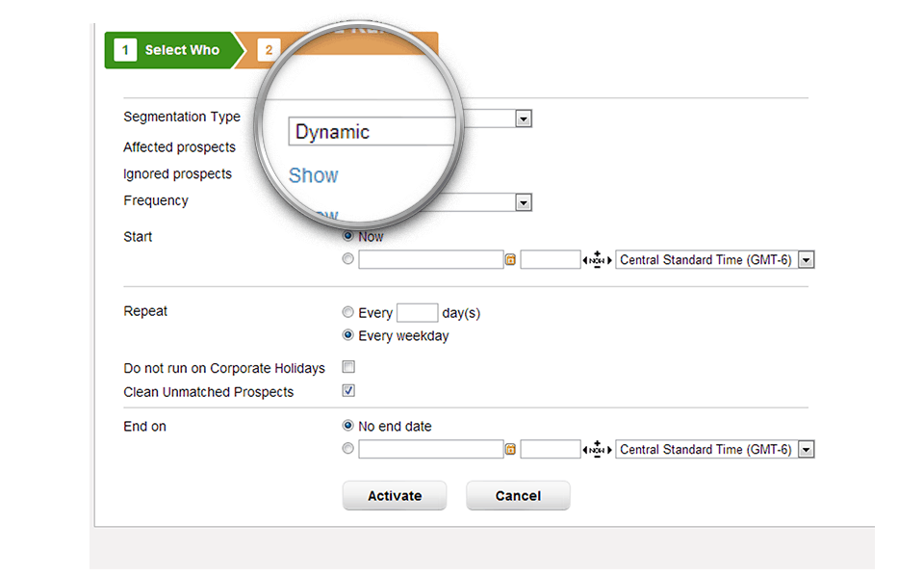The height and width of the screenshot is (578, 924).
Task: Focus the End on time input field
Action: (x=551, y=450)
